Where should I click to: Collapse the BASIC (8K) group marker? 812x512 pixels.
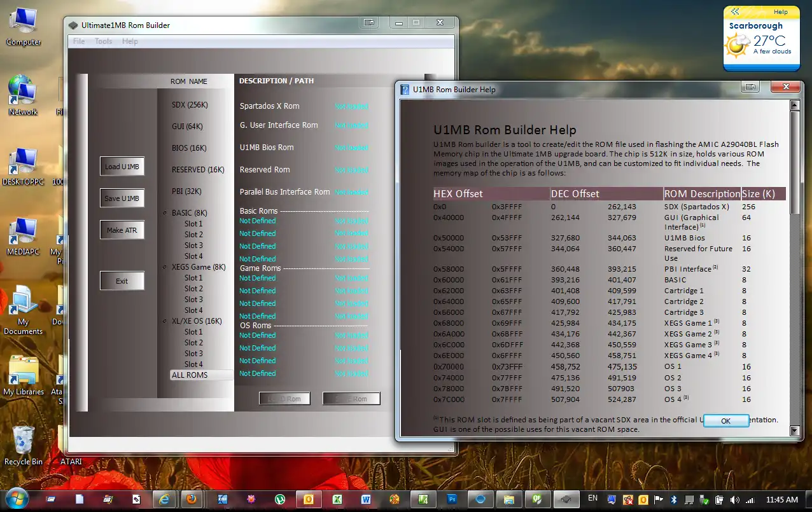pos(165,213)
